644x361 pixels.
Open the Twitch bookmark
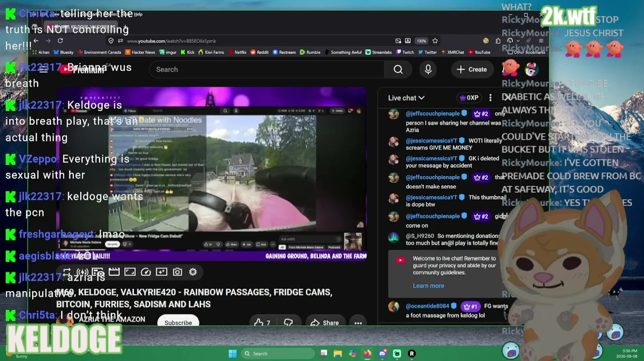pos(405,52)
